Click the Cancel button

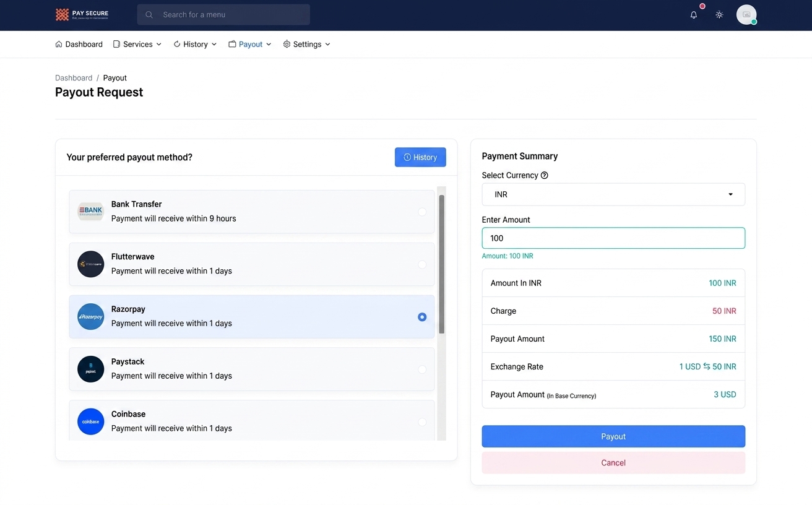pyautogui.click(x=613, y=463)
